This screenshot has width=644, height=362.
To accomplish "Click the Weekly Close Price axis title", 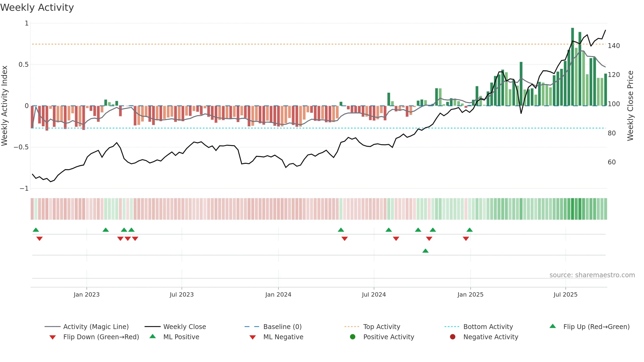I will pyautogui.click(x=630, y=106).
